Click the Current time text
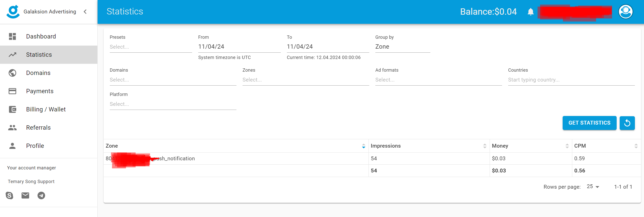Screen dimensions: 644x217 (x=324, y=57)
